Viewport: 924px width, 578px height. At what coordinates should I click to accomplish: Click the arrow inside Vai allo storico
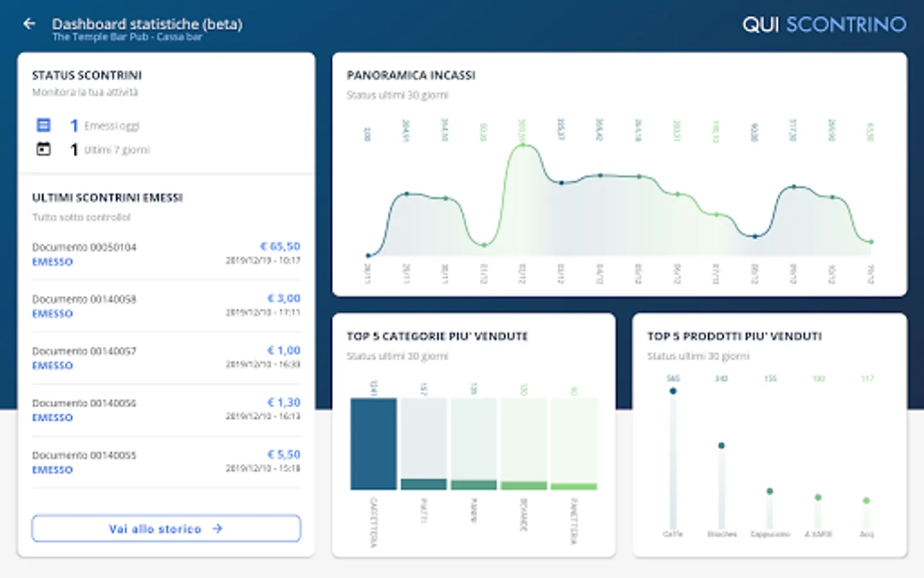click(x=218, y=529)
